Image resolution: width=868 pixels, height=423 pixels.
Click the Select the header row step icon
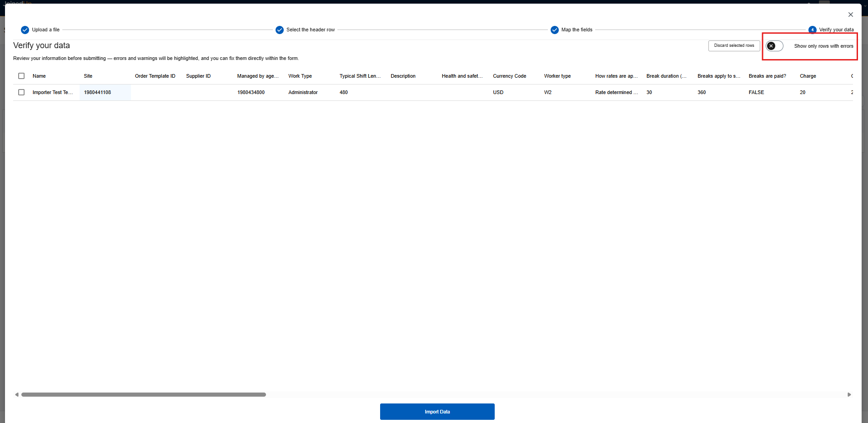tap(280, 30)
